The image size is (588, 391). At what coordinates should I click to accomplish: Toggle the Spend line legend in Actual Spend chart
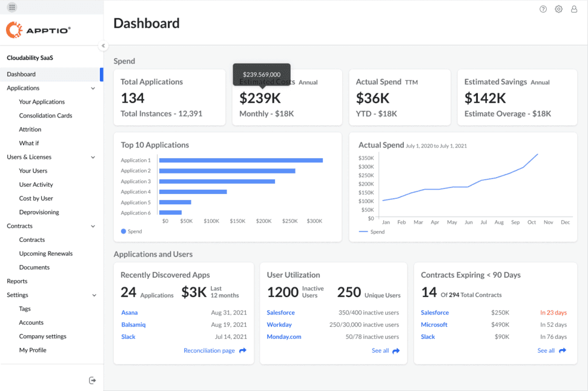372,232
